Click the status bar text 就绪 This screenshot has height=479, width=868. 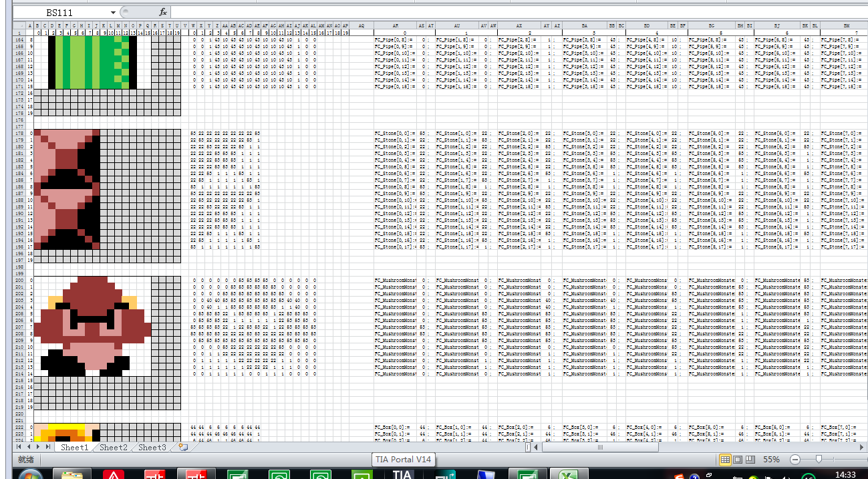point(25,460)
